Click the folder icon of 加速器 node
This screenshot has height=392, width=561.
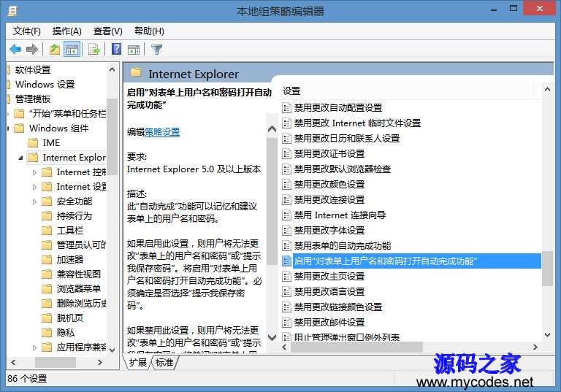coord(47,260)
